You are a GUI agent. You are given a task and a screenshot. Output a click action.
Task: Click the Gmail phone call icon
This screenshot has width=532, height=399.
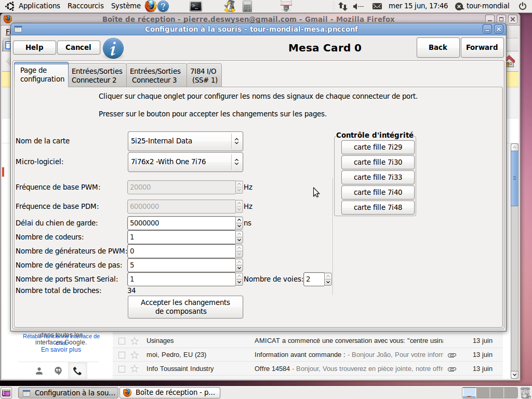tap(77, 371)
